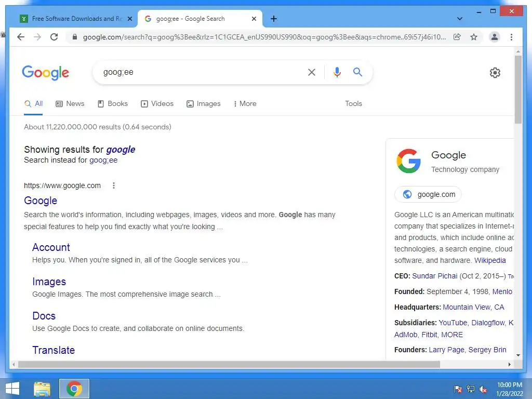Switch to Books results
Screen dimensions: 532x399
(x=113, y=104)
